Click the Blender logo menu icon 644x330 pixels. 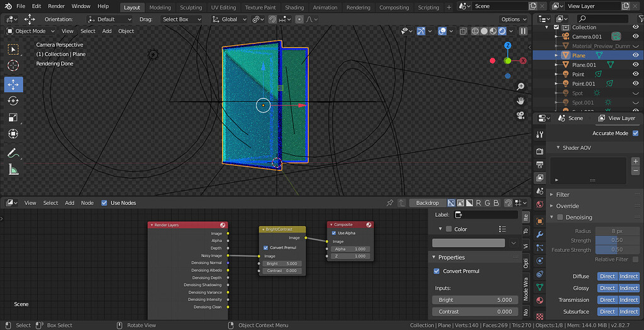[x=8, y=6]
